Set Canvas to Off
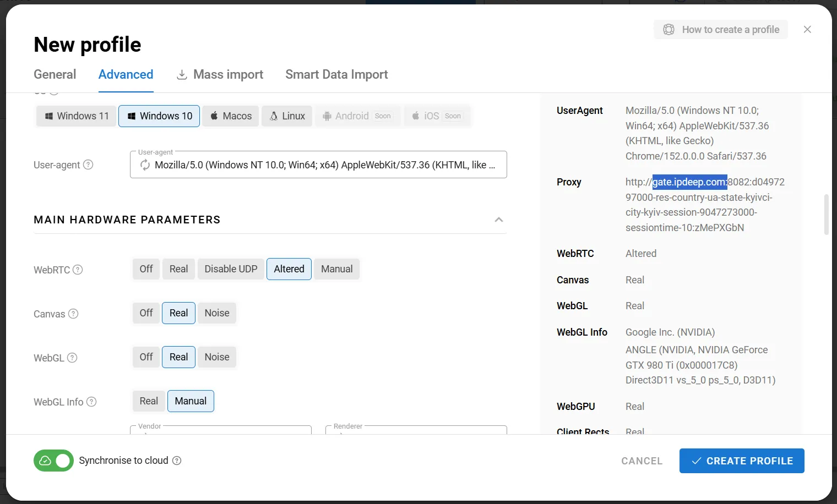Viewport: 837px width, 504px height. point(146,313)
